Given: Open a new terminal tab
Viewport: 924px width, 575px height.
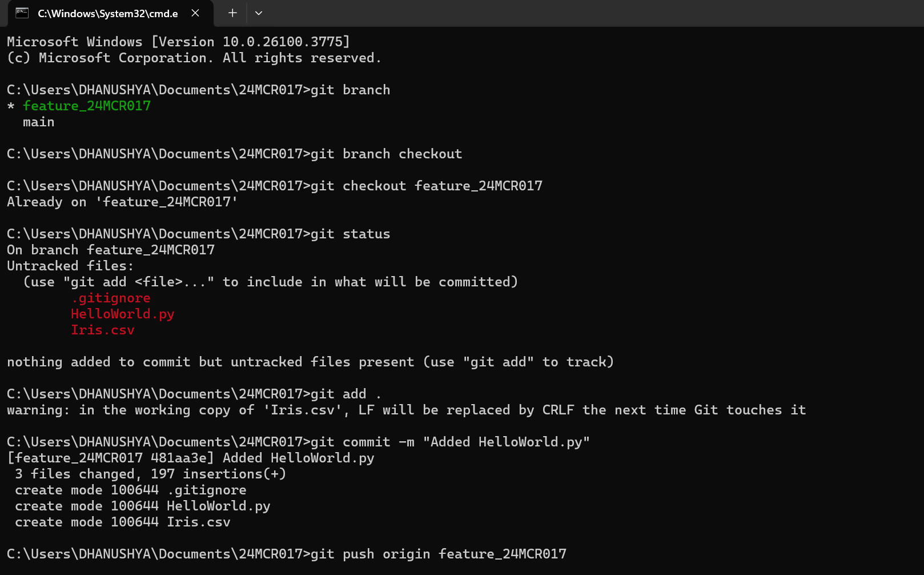Looking at the screenshot, I should click(232, 13).
